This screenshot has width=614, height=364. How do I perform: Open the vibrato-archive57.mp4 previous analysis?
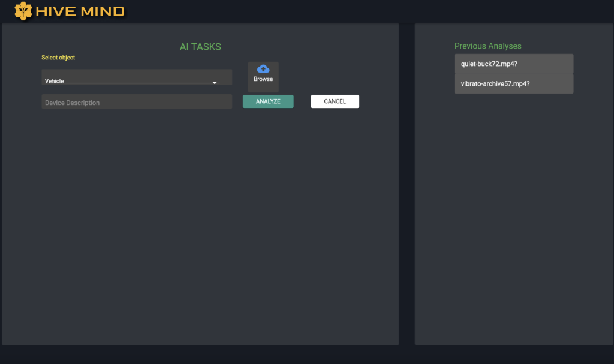(513, 84)
